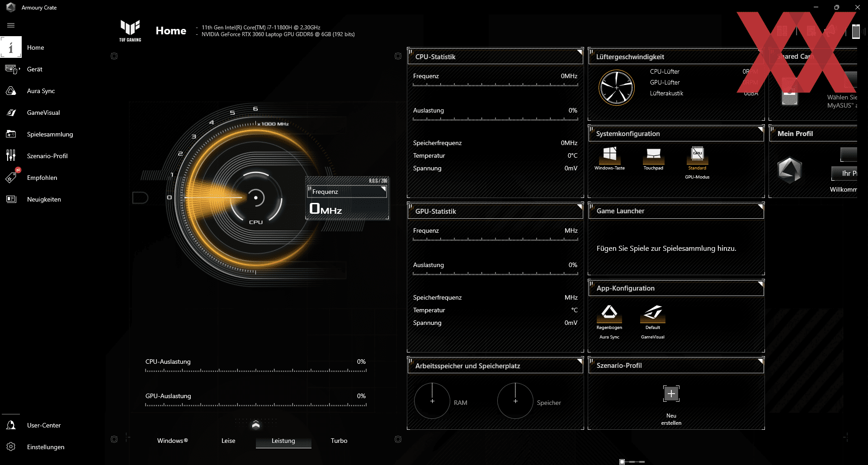Open Einstellungen gear icon
This screenshot has height=465, width=868.
coord(11,447)
